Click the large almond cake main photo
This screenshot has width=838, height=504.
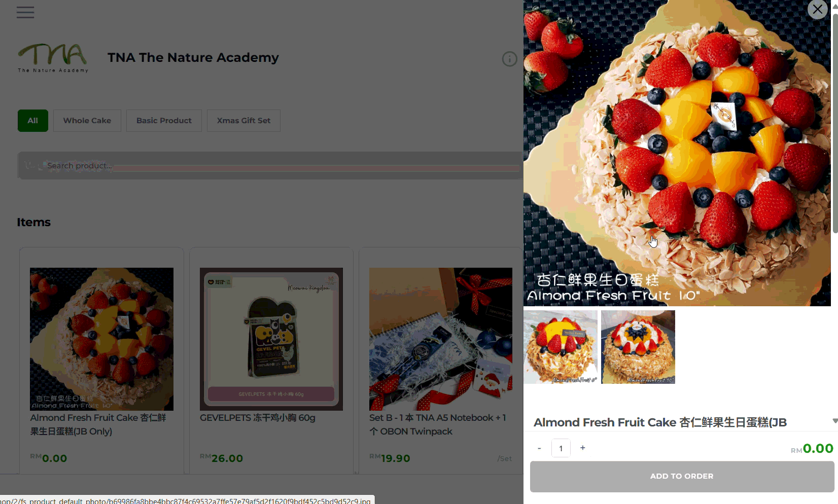tap(677, 153)
